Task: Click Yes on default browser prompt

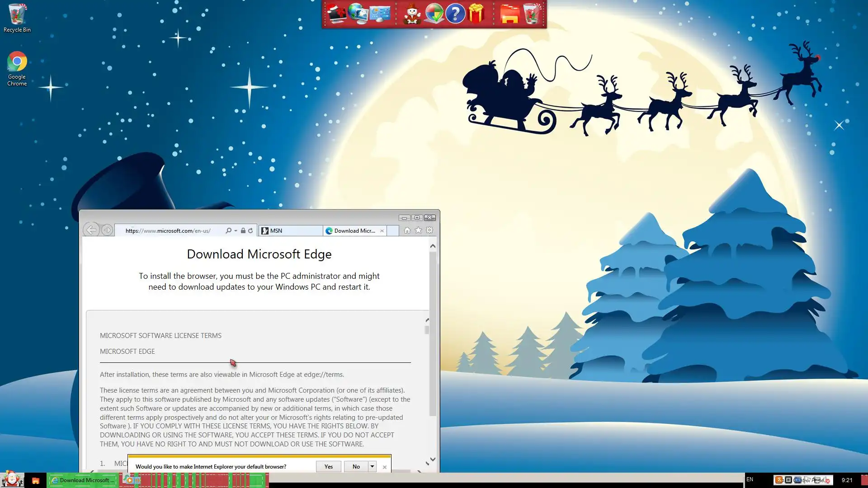Action: click(x=329, y=466)
